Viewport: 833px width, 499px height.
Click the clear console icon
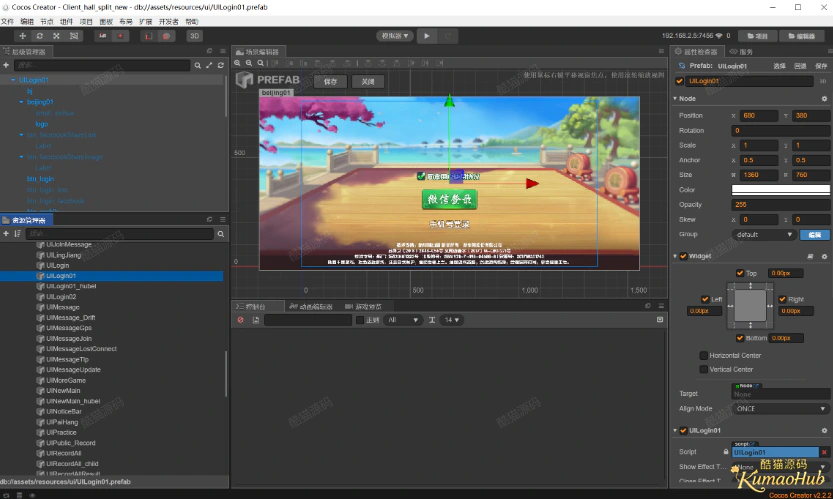[241, 320]
